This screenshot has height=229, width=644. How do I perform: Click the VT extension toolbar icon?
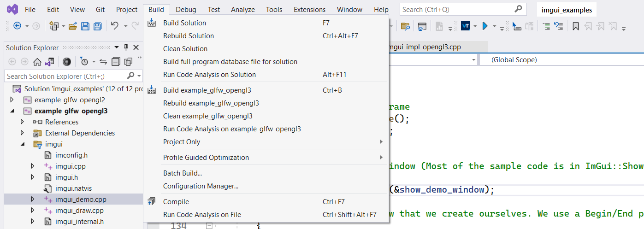(x=466, y=26)
